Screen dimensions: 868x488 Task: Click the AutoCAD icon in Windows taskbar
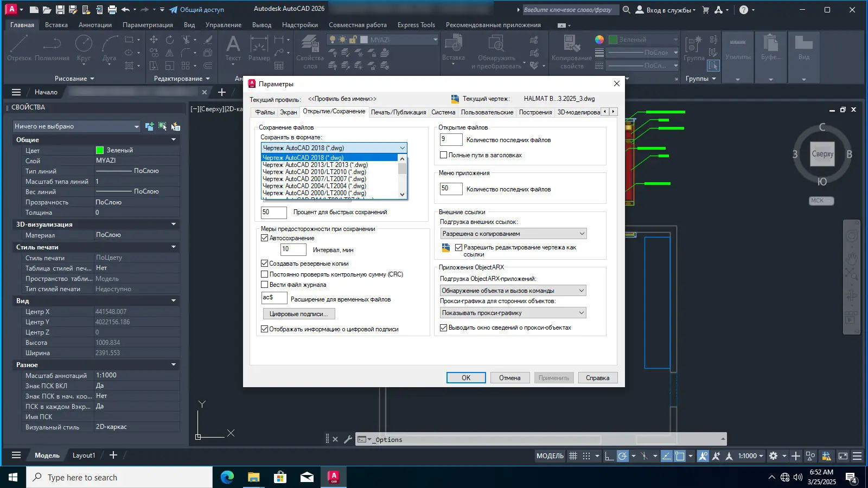pyautogui.click(x=334, y=477)
